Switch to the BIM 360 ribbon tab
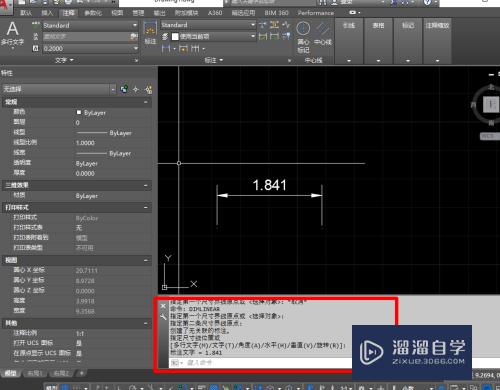The image size is (500, 390). click(276, 13)
